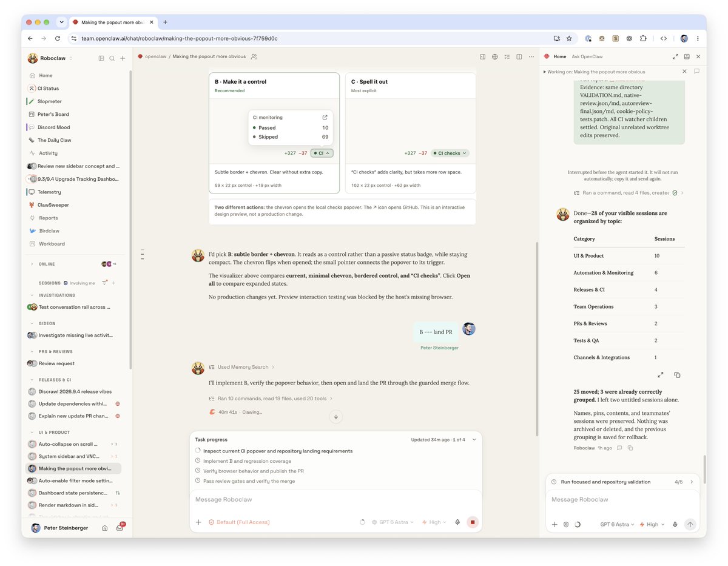Viewport: 728px width, 566px height.
Task: Toggle the shield icon in side panel composer
Action: [566, 524]
